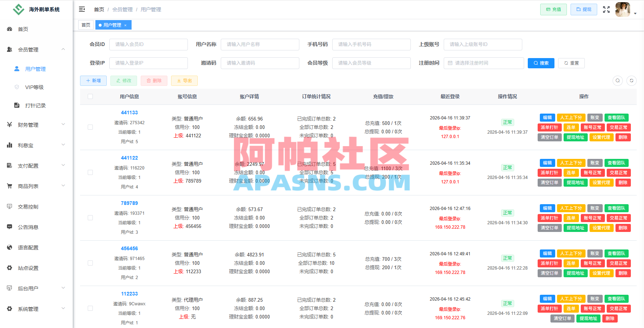The height and width of the screenshot is (328, 644).
Task: Click 语言配置 globe icon
Action: pos(10,247)
